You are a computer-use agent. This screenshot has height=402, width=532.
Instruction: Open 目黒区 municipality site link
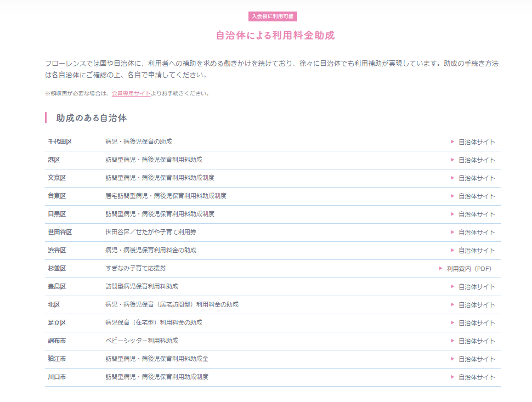click(476, 214)
